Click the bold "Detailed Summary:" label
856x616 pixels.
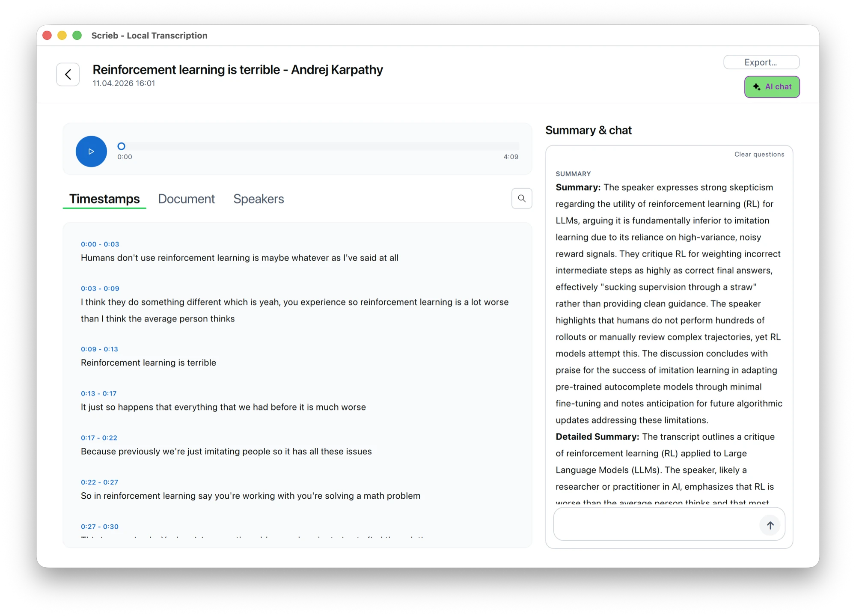tap(597, 437)
